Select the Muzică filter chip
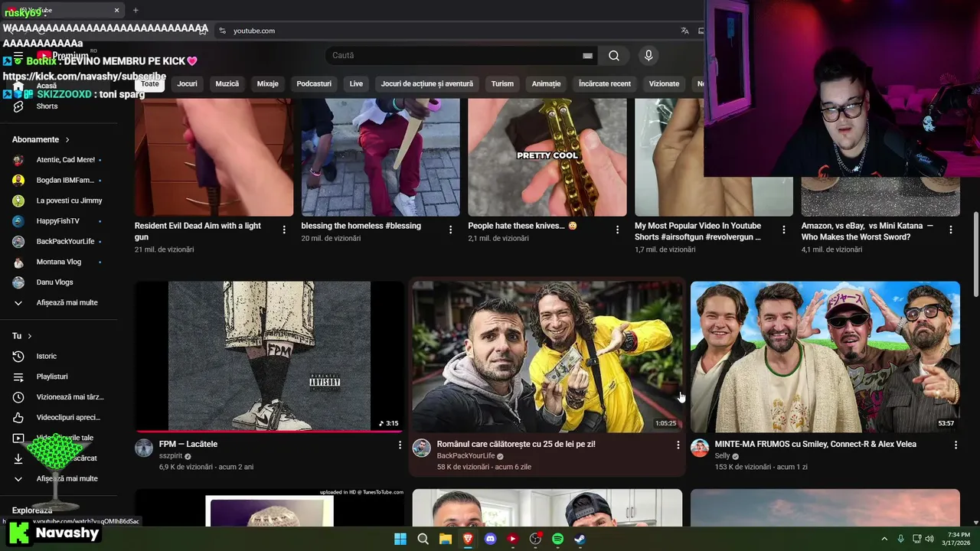The height and width of the screenshot is (551, 980). [227, 83]
